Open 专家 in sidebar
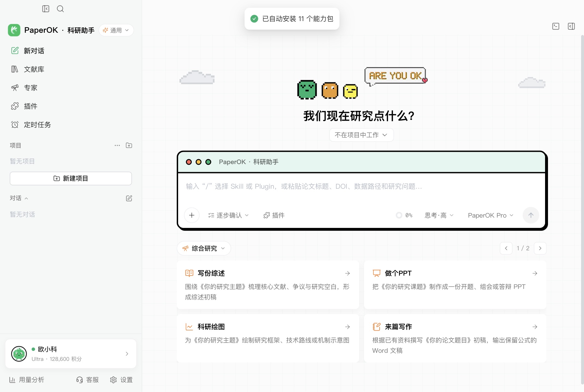The width and height of the screenshot is (584, 392). click(71, 88)
